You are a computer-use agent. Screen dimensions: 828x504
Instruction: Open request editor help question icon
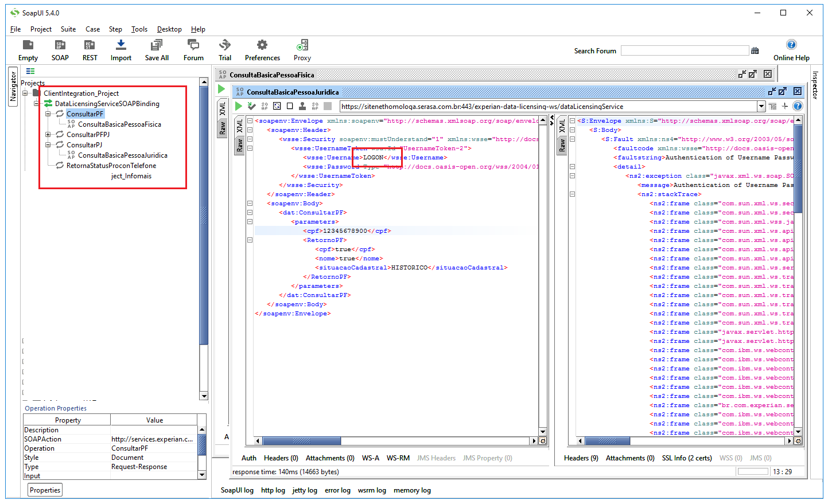(798, 106)
